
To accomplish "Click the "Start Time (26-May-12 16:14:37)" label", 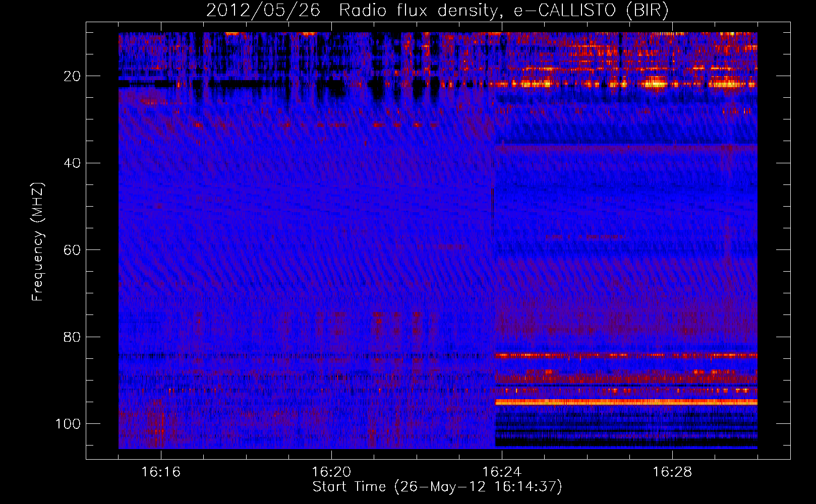I will coord(437,487).
